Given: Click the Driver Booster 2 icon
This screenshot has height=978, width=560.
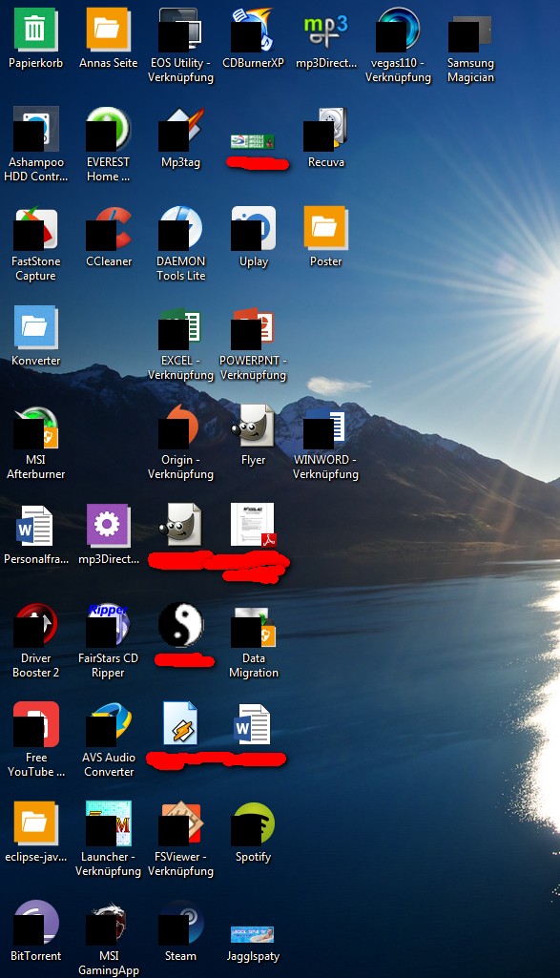Looking at the screenshot, I should pyautogui.click(x=35, y=624).
